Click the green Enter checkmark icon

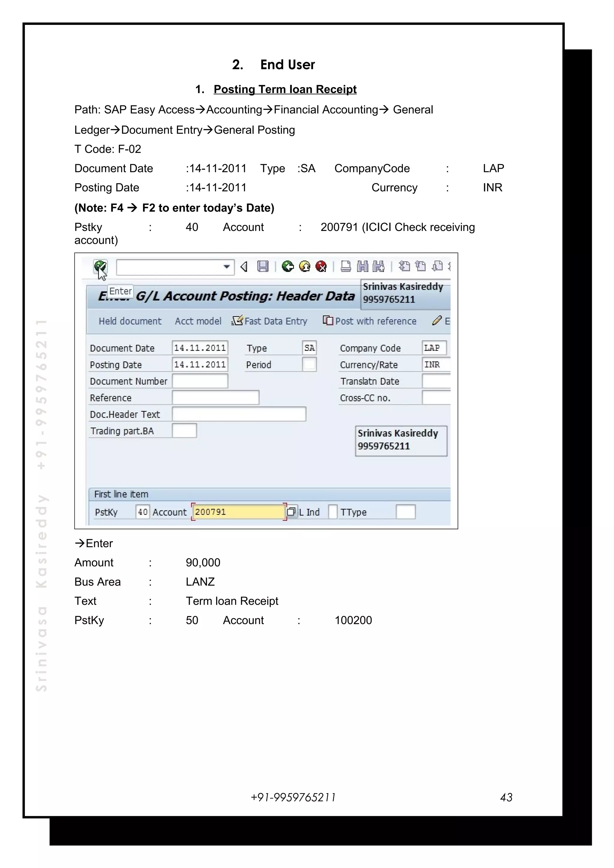[100, 267]
